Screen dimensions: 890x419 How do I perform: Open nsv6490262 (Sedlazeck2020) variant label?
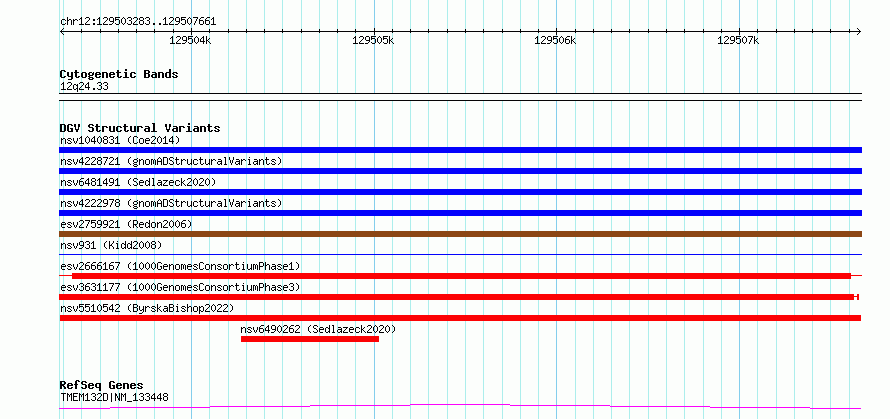point(318,329)
